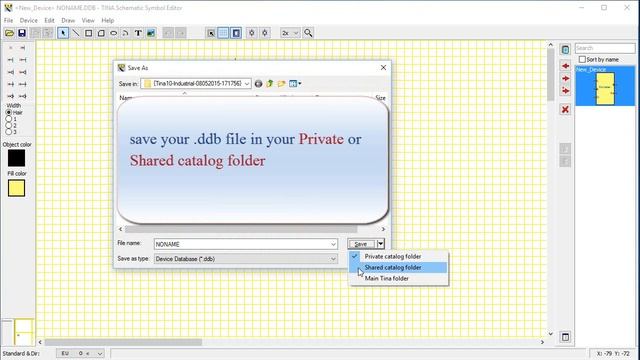Select the cut-corner rectangle tool
Image resolution: width=640 pixels, height=360 pixels.
click(101, 33)
